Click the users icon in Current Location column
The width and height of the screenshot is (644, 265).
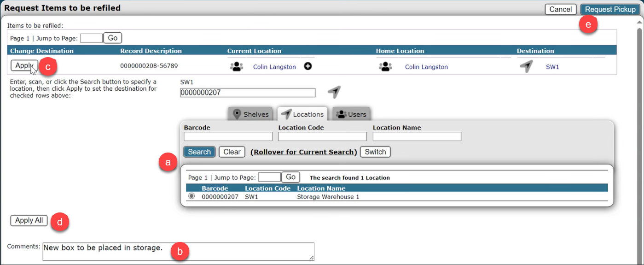pyautogui.click(x=236, y=67)
